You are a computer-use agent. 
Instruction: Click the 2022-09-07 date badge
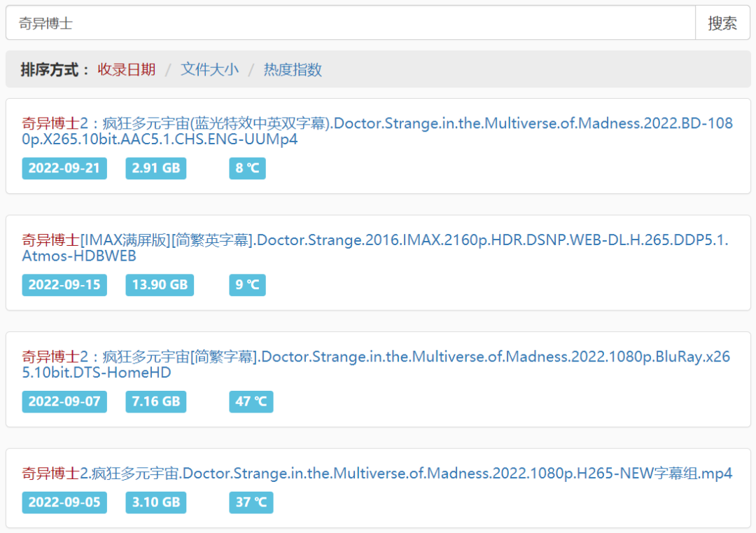[64, 402]
